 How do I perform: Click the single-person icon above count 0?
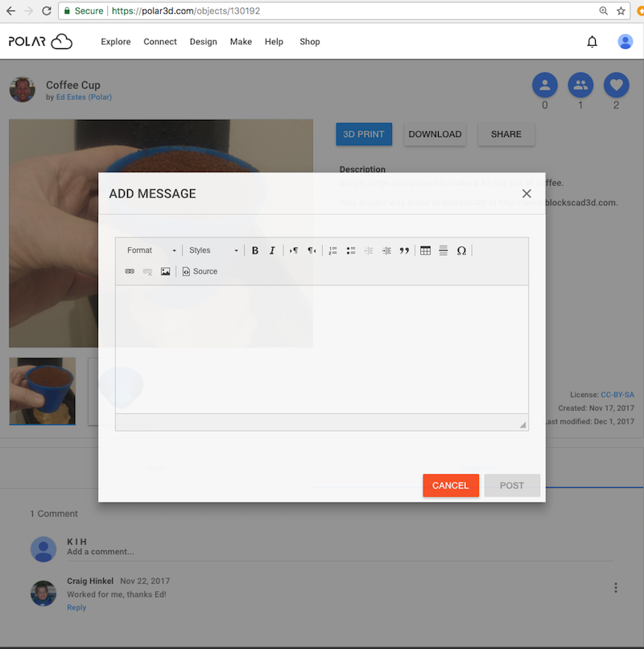(545, 85)
